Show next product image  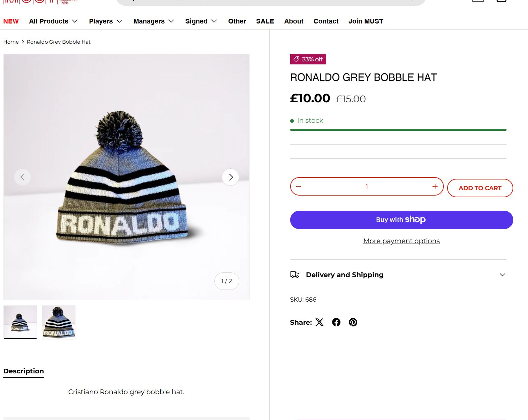pos(230,177)
